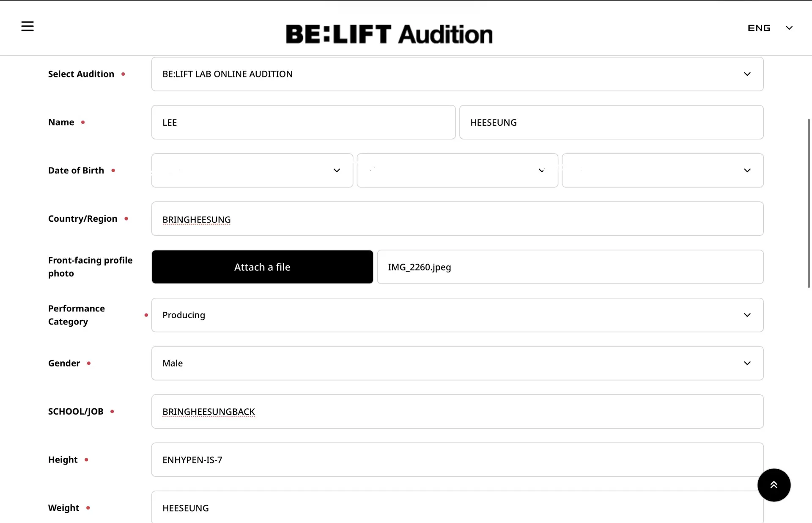Click the BE:LIFT Audition logo

389,34
